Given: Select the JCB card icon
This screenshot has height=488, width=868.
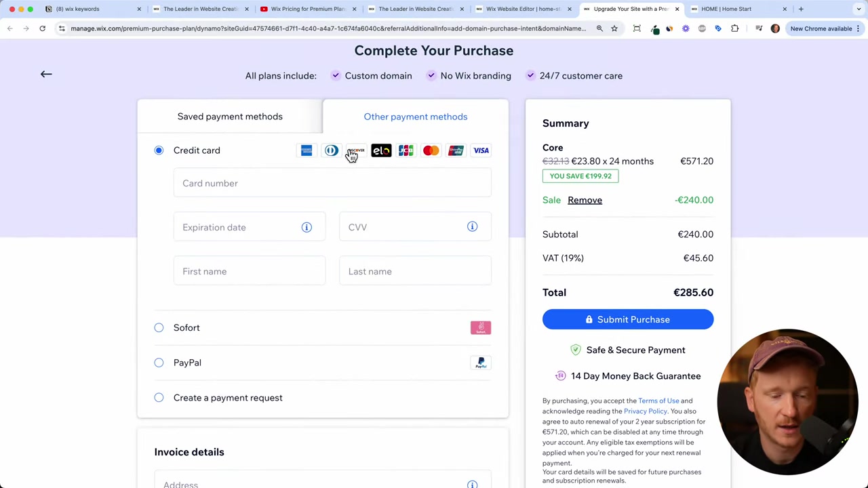Looking at the screenshot, I should (406, 150).
